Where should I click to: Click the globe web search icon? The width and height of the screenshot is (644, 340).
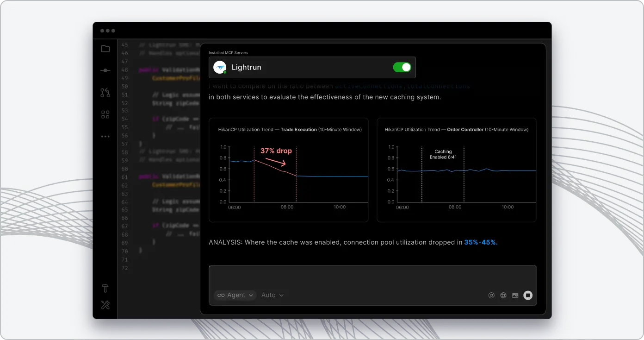[503, 295]
